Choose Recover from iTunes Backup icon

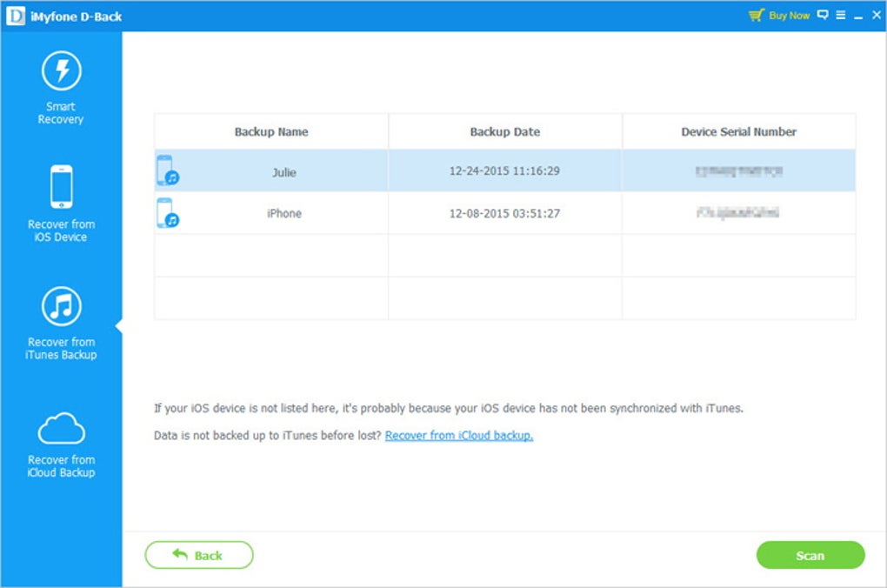click(x=62, y=306)
